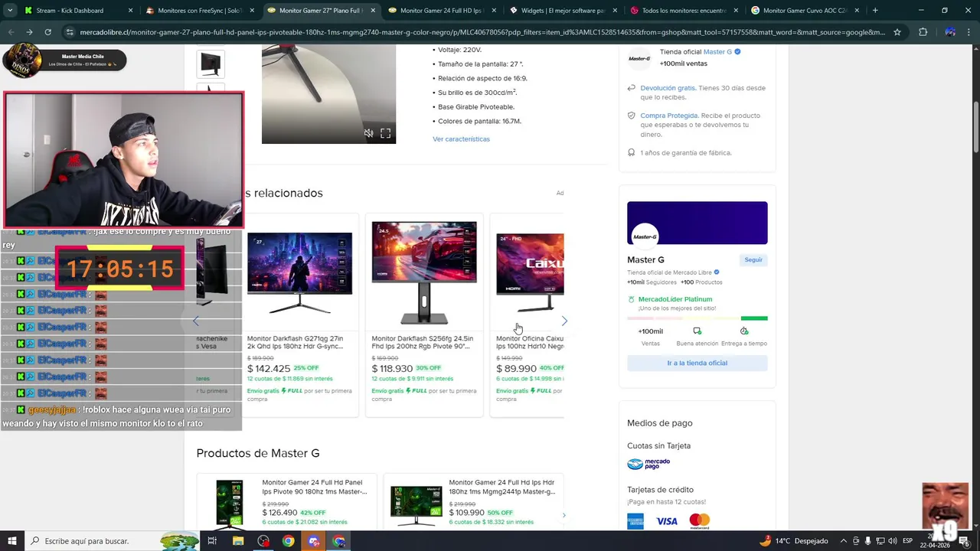Click the American Express card icon
Viewport: 980px width, 551px height.
(635, 521)
